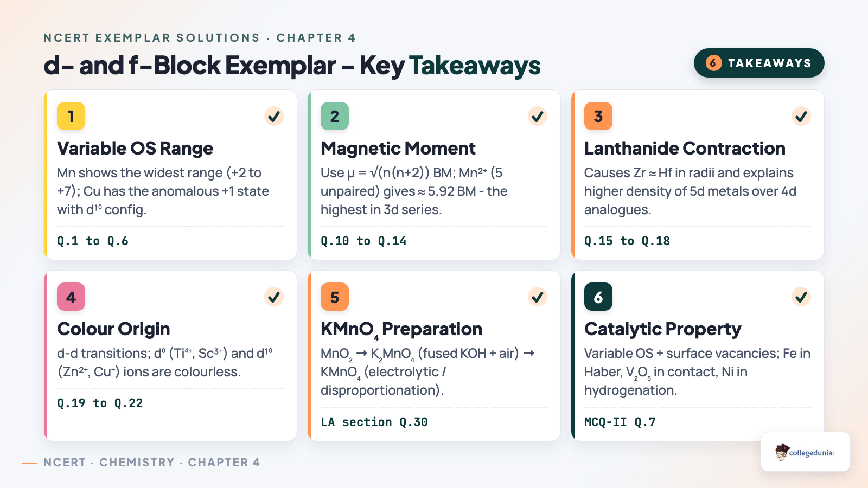This screenshot has height=488, width=868.
Task: Click the NCERT Exemplar Solutions Chapter 4 header
Action: (200, 38)
